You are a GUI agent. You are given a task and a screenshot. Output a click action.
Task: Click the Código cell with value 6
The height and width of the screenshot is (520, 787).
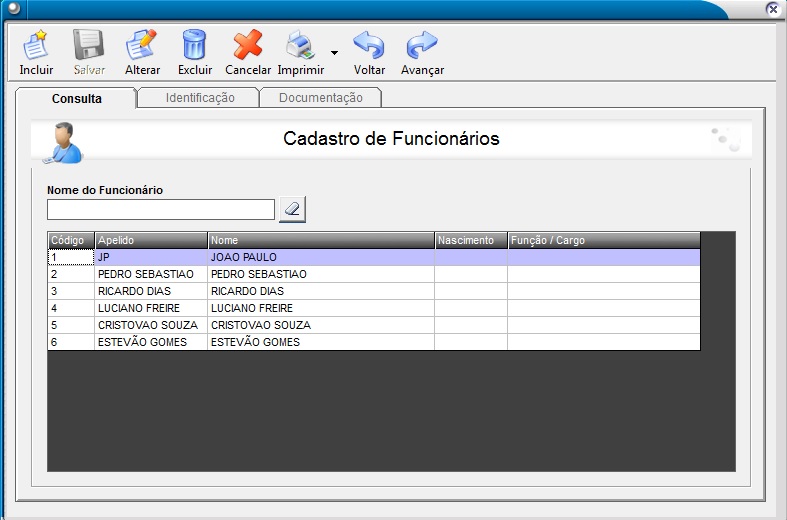71,342
